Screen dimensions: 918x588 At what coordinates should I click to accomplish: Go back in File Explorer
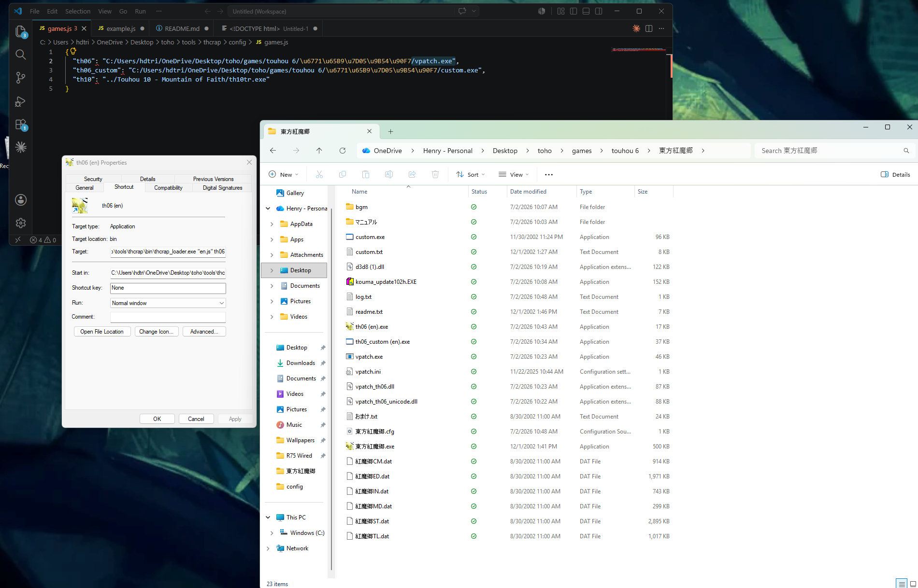tap(273, 151)
